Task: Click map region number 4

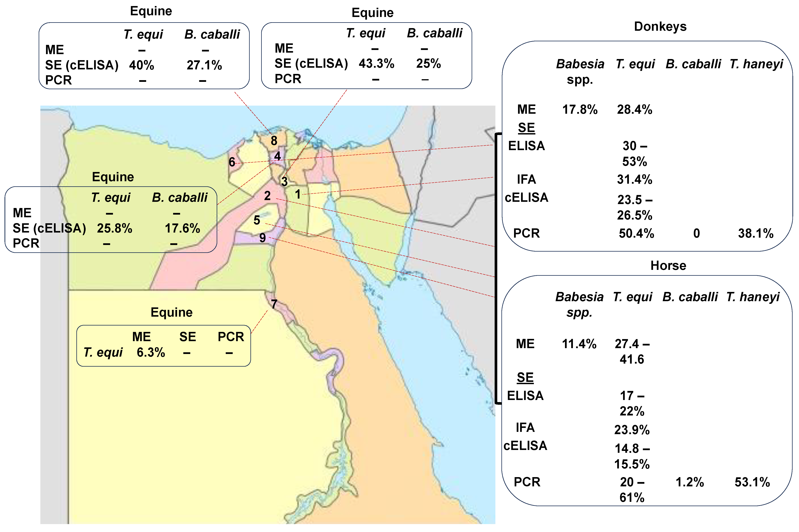Action: click(x=277, y=156)
